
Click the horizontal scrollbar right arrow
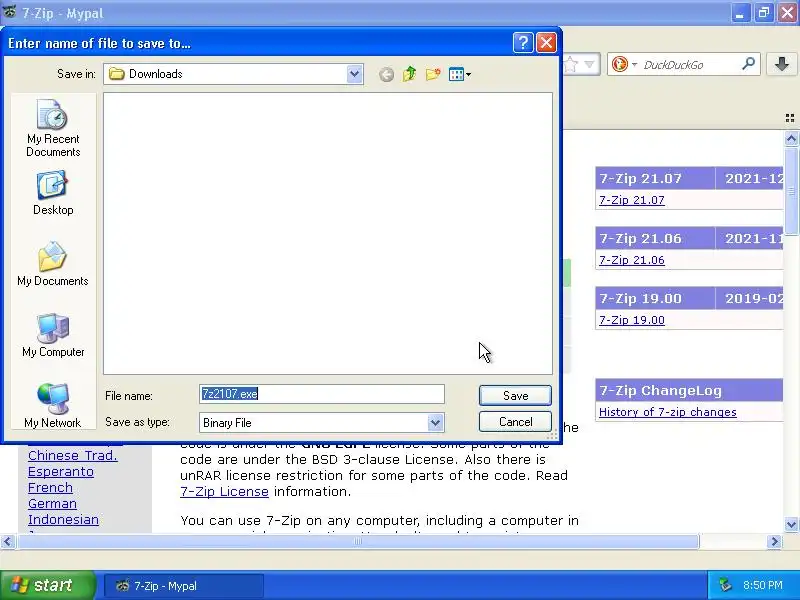774,541
